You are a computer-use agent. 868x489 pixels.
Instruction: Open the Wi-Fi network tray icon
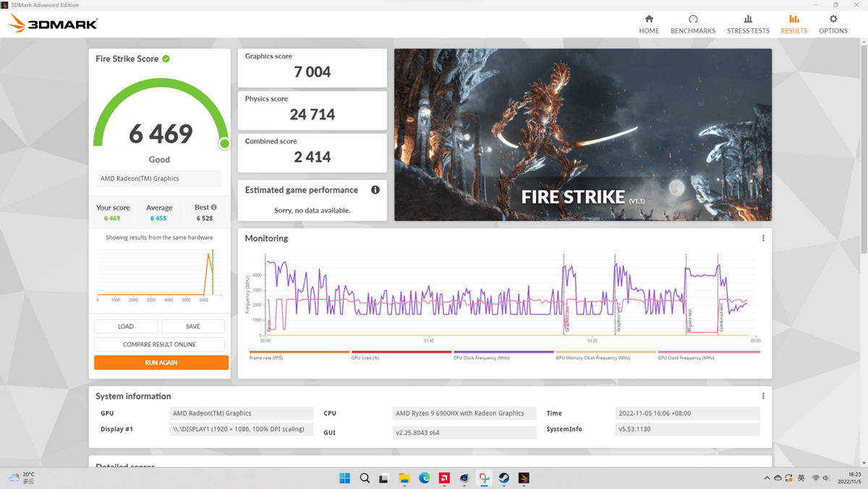(816, 477)
